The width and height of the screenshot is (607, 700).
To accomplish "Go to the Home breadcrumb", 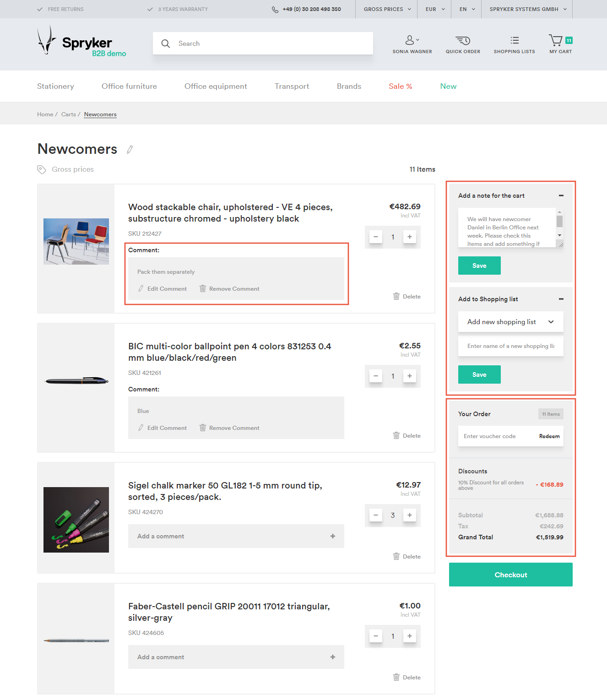I will click(45, 114).
